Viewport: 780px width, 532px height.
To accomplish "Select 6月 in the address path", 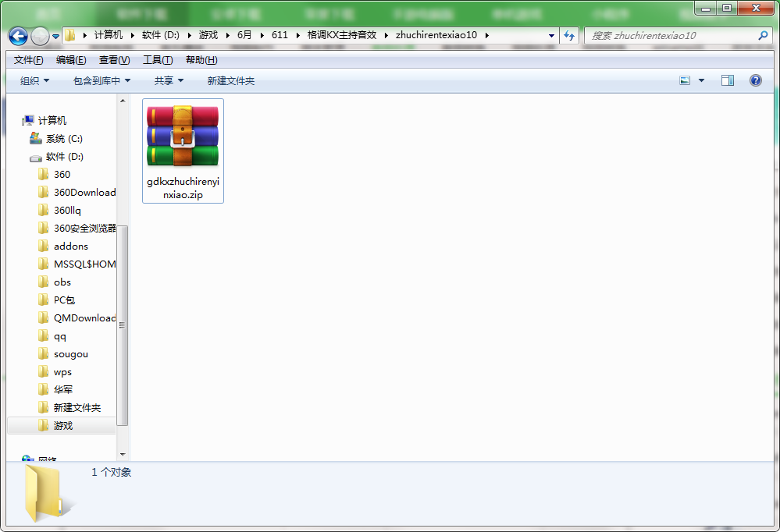I will [244, 35].
